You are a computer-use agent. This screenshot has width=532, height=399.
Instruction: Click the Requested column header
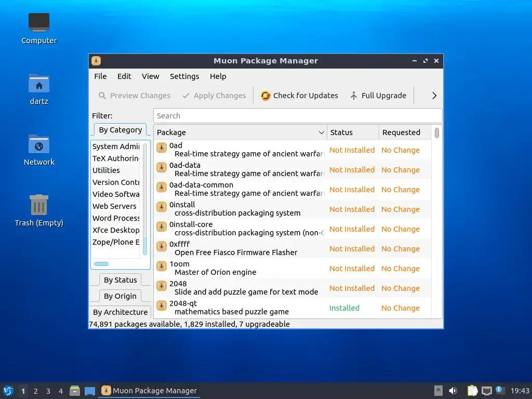405,132
